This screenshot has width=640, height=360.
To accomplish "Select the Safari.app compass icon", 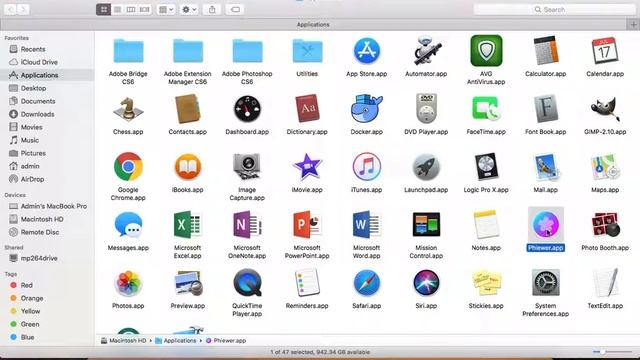I will 367,282.
